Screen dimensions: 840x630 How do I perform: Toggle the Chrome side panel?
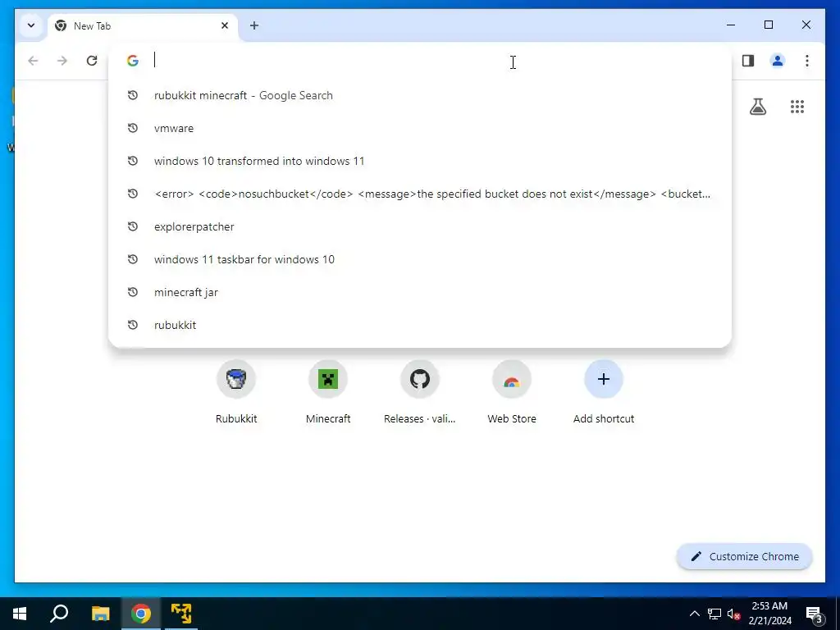[x=748, y=61]
